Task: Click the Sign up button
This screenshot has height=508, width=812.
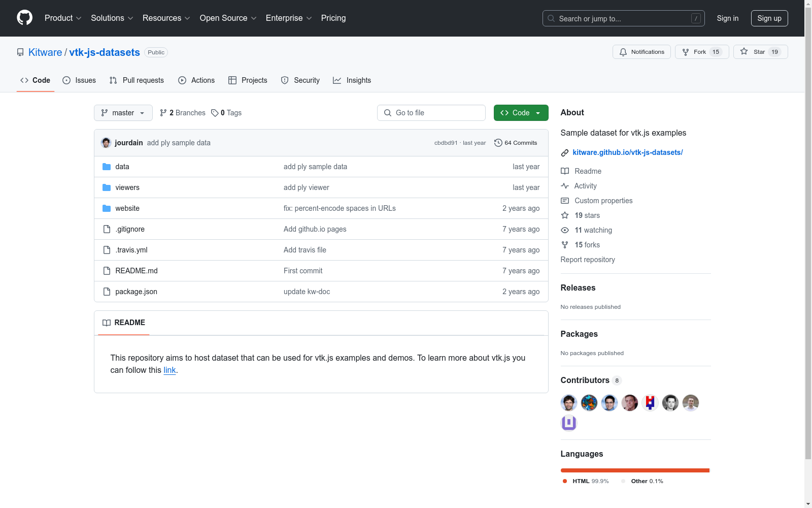Action: click(x=769, y=18)
